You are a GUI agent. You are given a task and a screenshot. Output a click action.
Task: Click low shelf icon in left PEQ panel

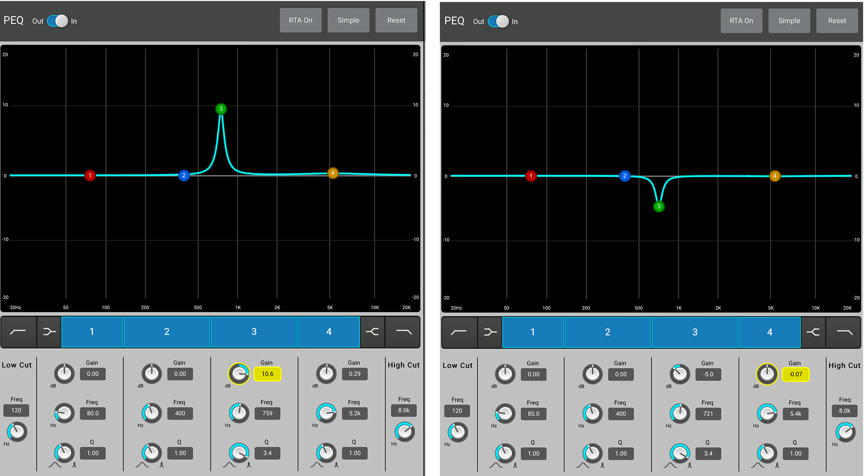(49, 332)
